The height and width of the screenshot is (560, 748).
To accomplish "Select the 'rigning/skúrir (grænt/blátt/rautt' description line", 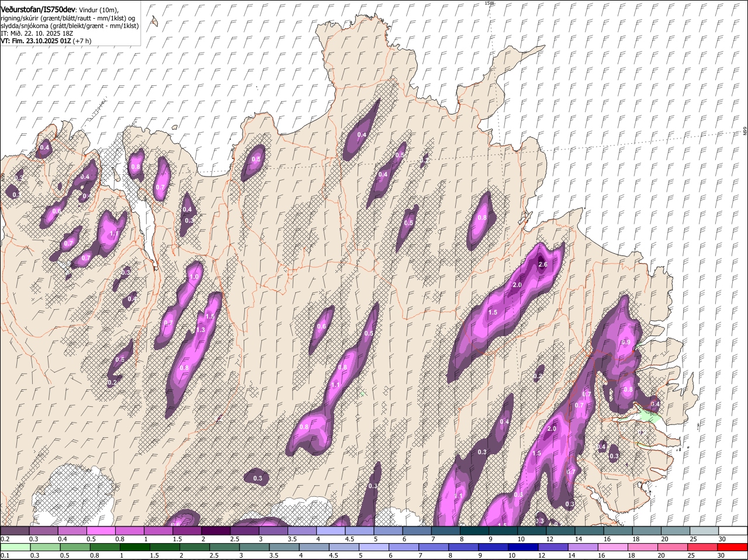I will pyautogui.click(x=67, y=18).
